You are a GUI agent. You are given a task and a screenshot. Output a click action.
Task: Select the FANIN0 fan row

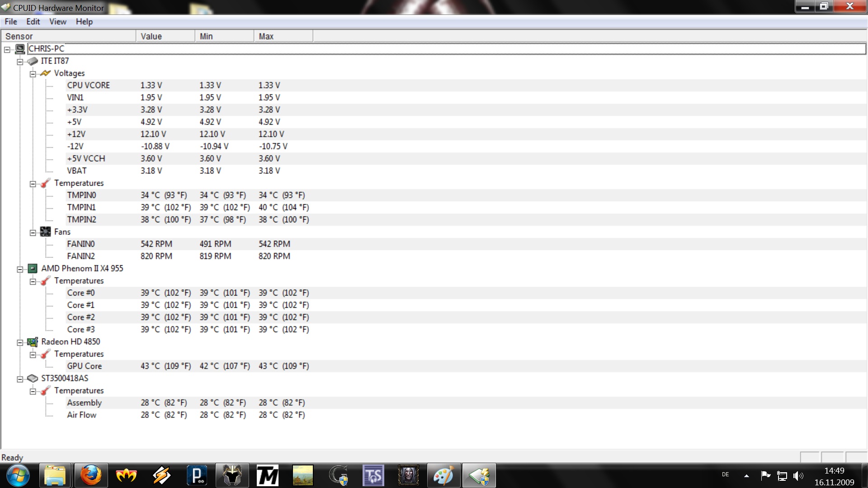(x=466, y=244)
